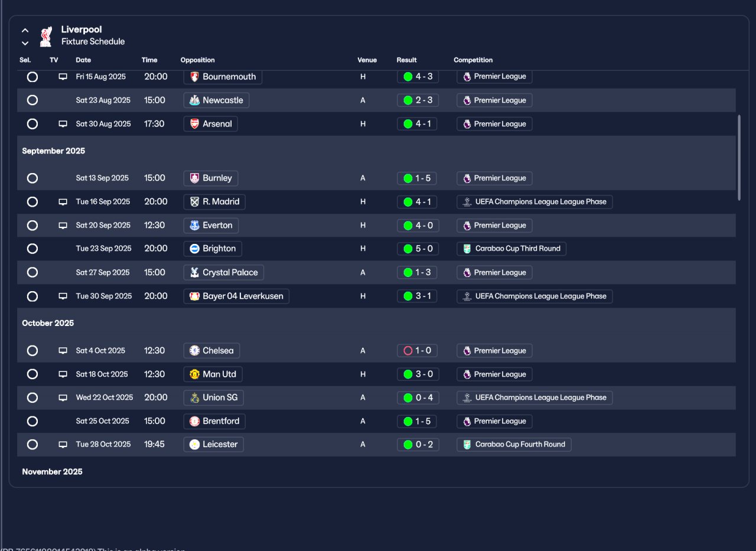The image size is (756, 551).
Task: Open the 4 - 3 result against Bournemouth
Action: point(418,77)
